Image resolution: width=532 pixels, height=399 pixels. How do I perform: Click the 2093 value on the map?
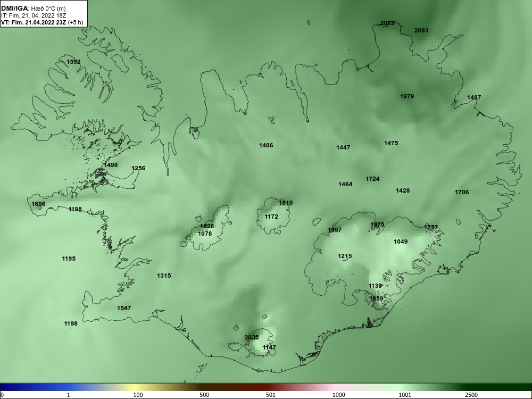[421, 30]
